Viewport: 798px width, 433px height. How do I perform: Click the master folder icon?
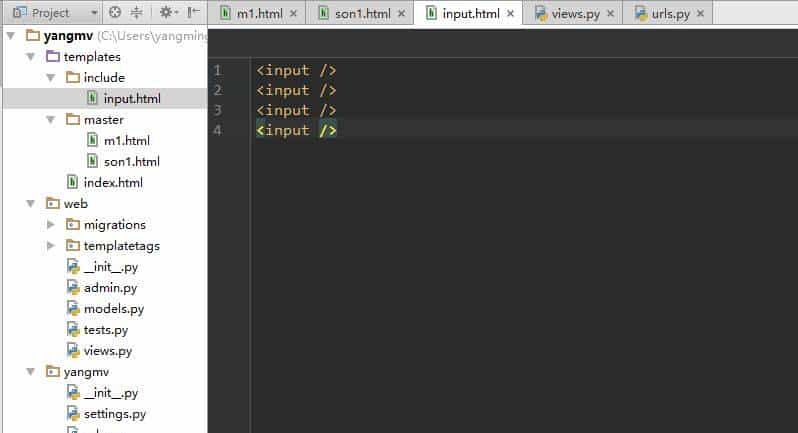click(x=73, y=119)
